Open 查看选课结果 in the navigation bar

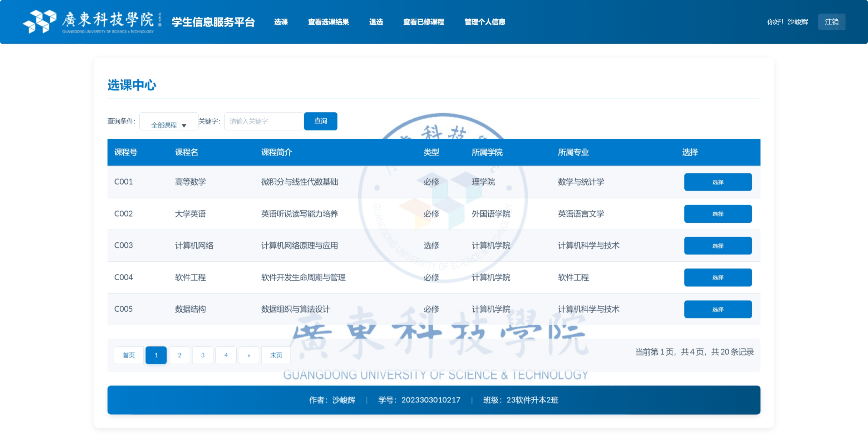(328, 22)
